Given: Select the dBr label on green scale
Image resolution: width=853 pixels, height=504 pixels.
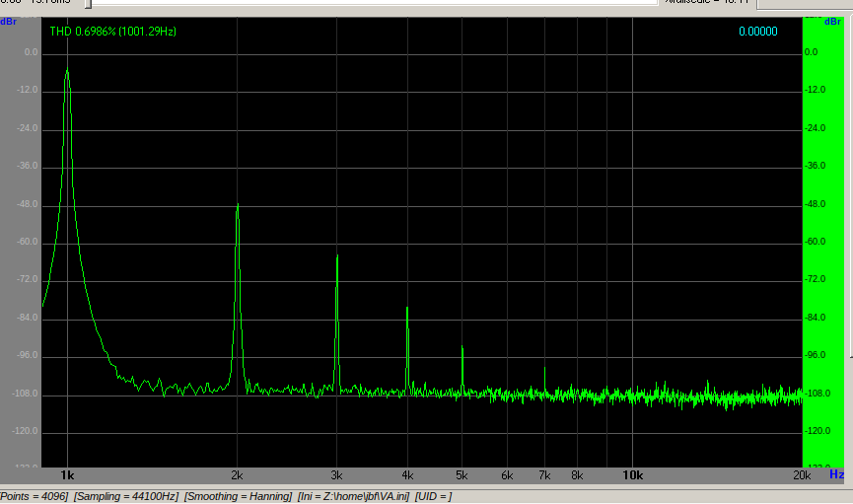Looking at the screenshot, I should coord(832,22).
